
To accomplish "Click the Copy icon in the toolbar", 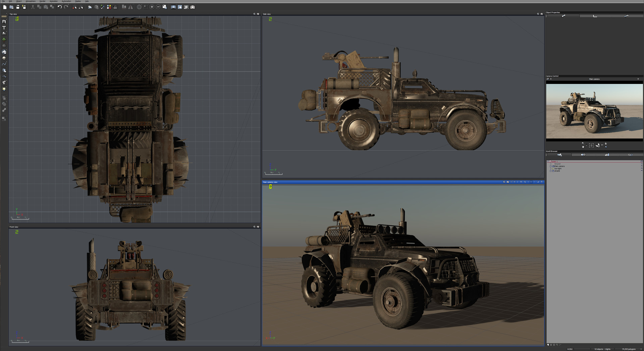I will coord(39,7).
